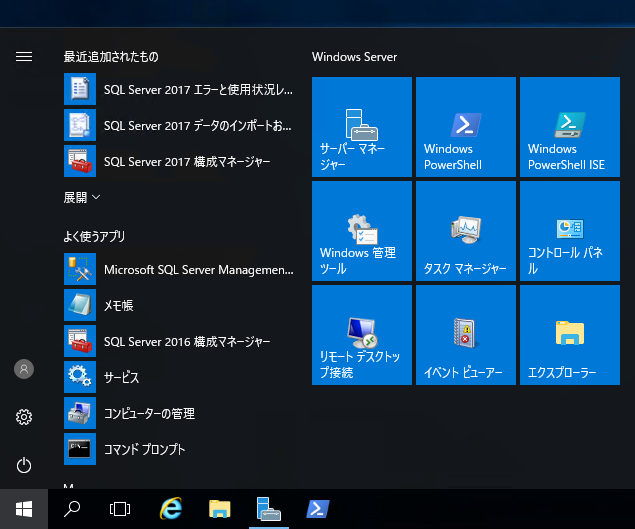Open the リモート デスクトップ接続 tile
The image size is (635, 529).
coord(362,335)
